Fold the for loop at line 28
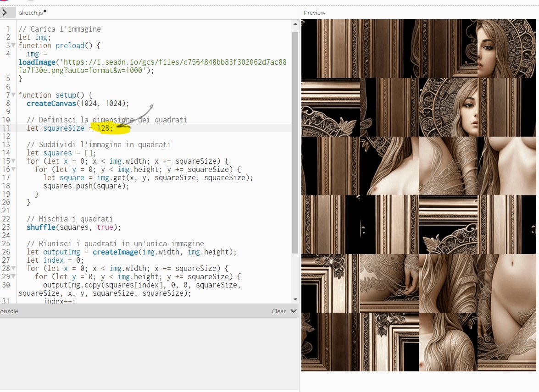The height and width of the screenshot is (392, 539). pos(13,268)
